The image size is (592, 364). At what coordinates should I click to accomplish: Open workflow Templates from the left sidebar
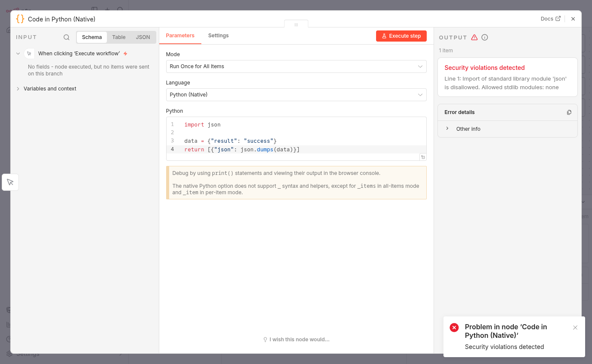(9, 310)
